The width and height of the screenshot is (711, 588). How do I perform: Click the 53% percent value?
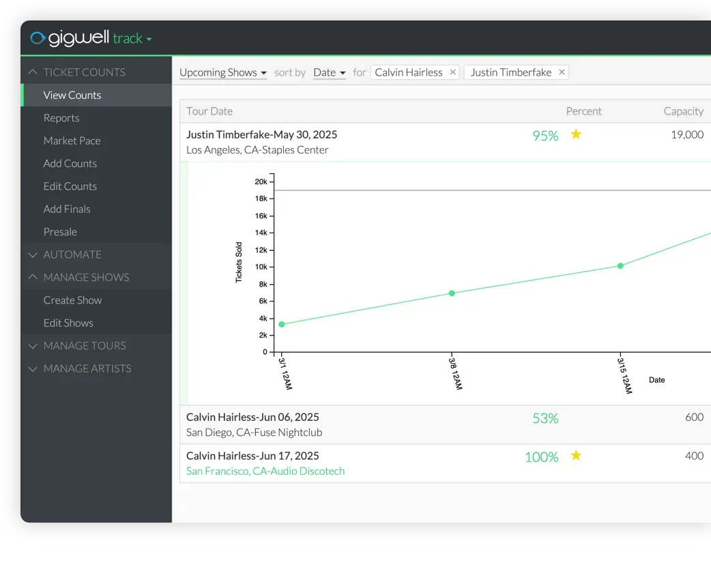click(x=545, y=418)
